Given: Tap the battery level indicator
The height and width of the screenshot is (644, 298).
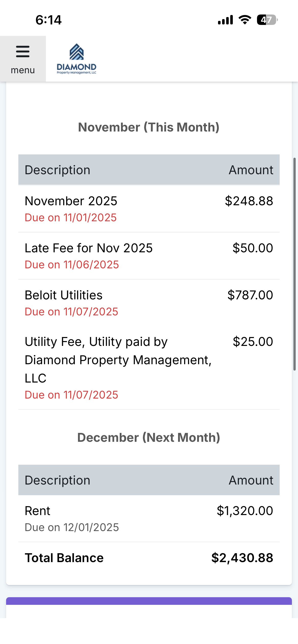Looking at the screenshot, I should (267, 20).
